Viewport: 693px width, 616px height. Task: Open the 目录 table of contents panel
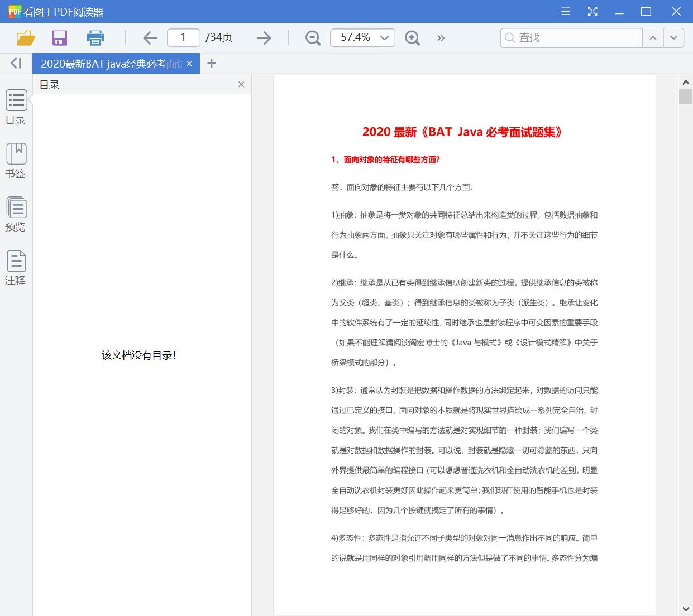16,107
